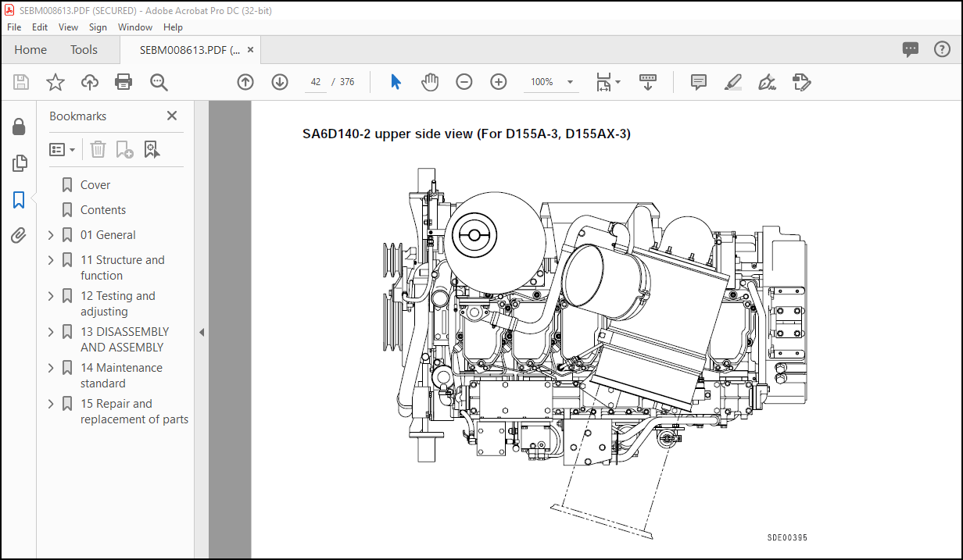
Task: Zoom out with minus icon
Action: pyautogui.click(x=464, y=82)
